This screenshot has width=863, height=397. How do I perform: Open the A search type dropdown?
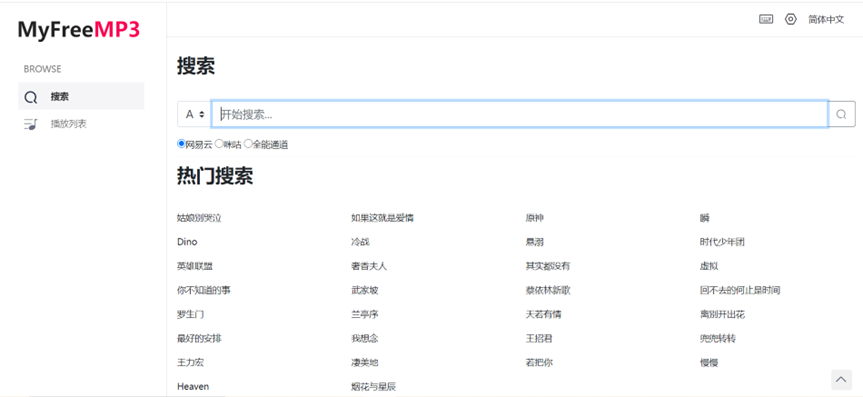click(x=195, y=114)
